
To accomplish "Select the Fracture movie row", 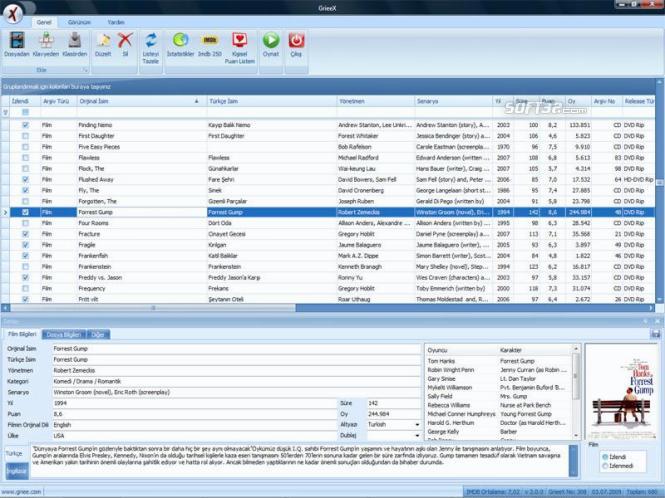I will click(x=329, y=234).
